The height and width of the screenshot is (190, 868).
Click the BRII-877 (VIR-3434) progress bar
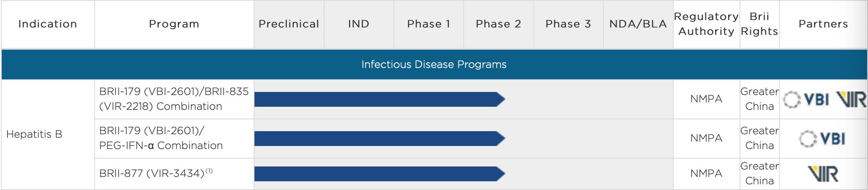[x=379, y=174]
